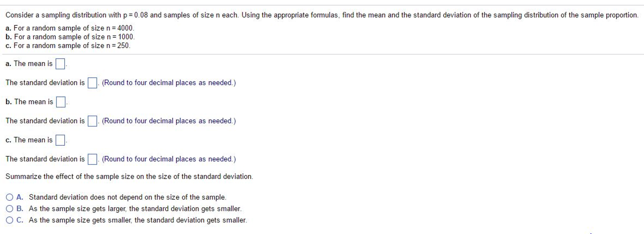Click the mean answer box for part c
644x234 pixels.
tap(59, 141)
